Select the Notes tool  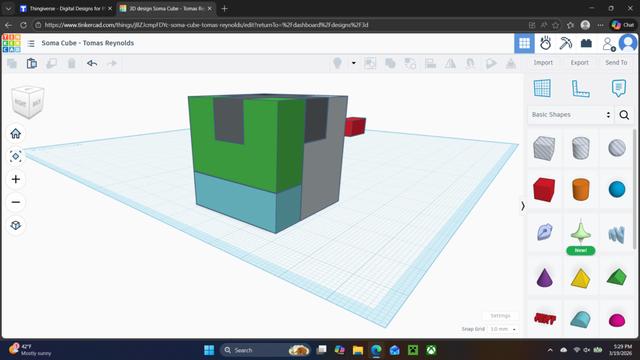[x=619, y=88]
